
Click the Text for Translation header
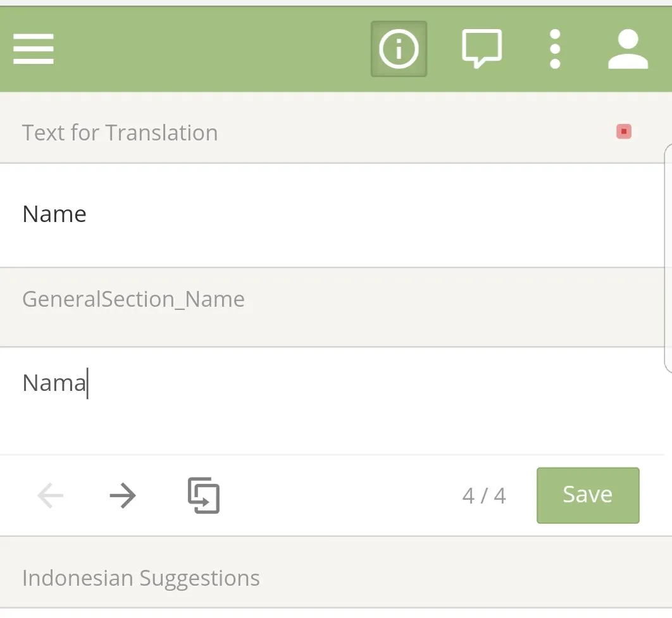coord(120,132)
